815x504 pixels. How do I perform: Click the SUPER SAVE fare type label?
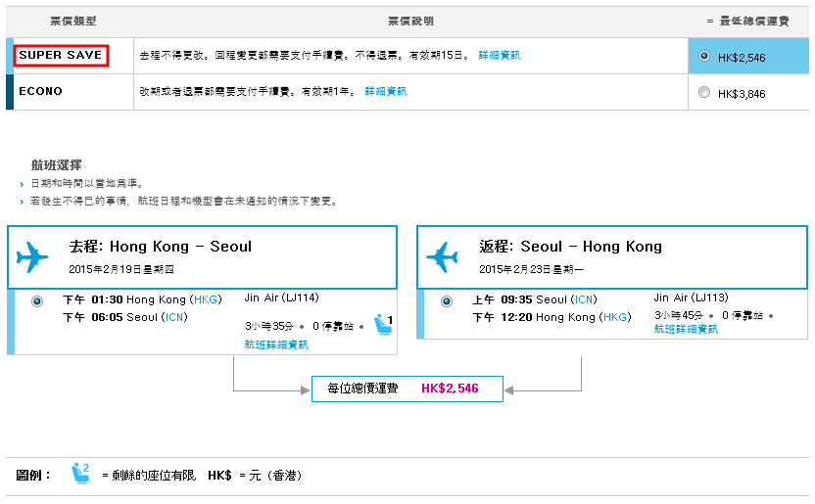pyautogui.click(x=60, y=56)
